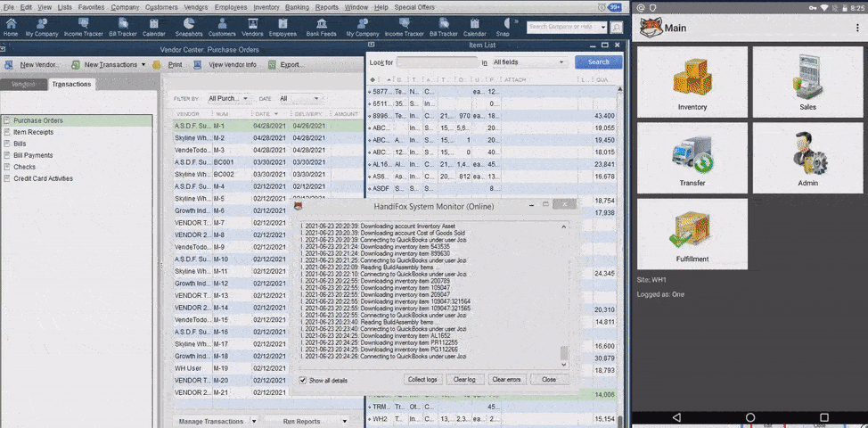868x428 pixels.
Task: Select Bills transaction type
Action: tap(77, 144)
